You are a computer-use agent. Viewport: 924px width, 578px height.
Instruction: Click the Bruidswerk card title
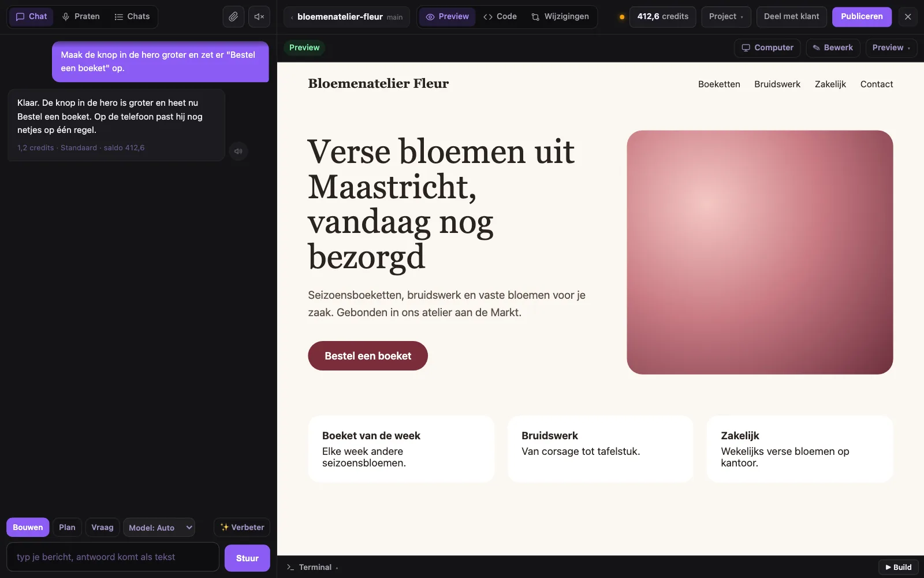[550, 436]
